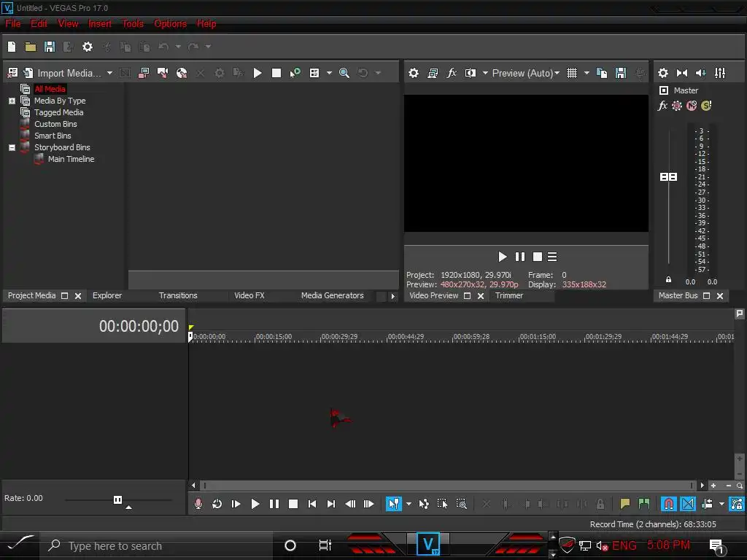Stop media preview in Project Media toolbar
Viewport: 747px width, 560px height.
coord(276,73)
